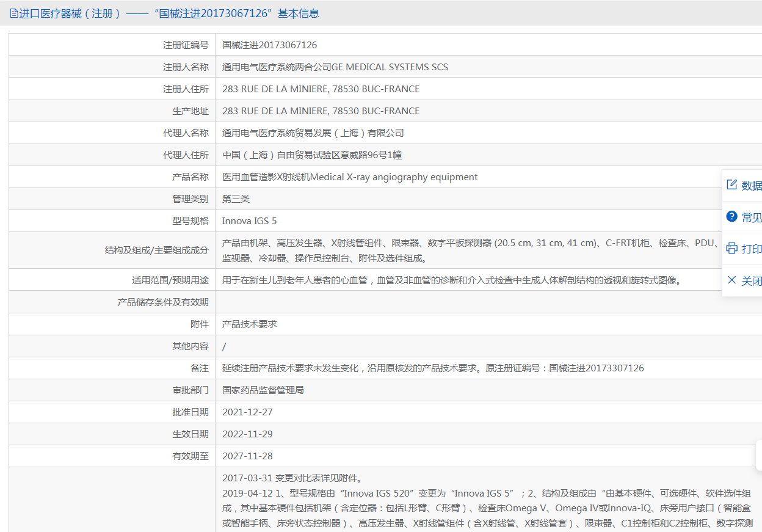This screenshot has width=762, height=532.
Task: Open the help question mark icon
Action: pos(731,217)
